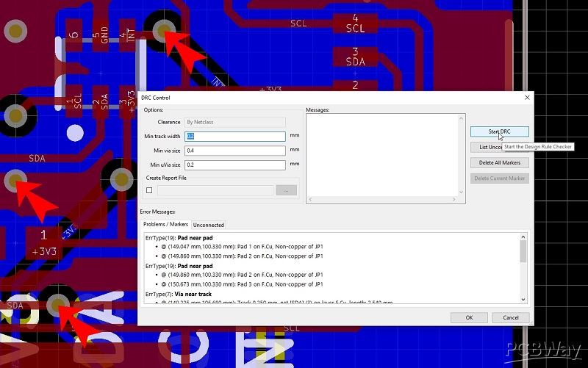Focus the Min track width field
Image resolution: width=588 pixels, height=368 pixels.
(x=235, y=137)
